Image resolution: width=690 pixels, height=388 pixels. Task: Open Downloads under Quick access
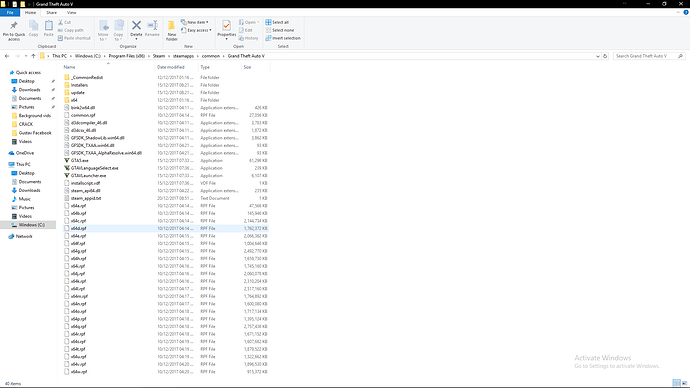pos(29,90)
